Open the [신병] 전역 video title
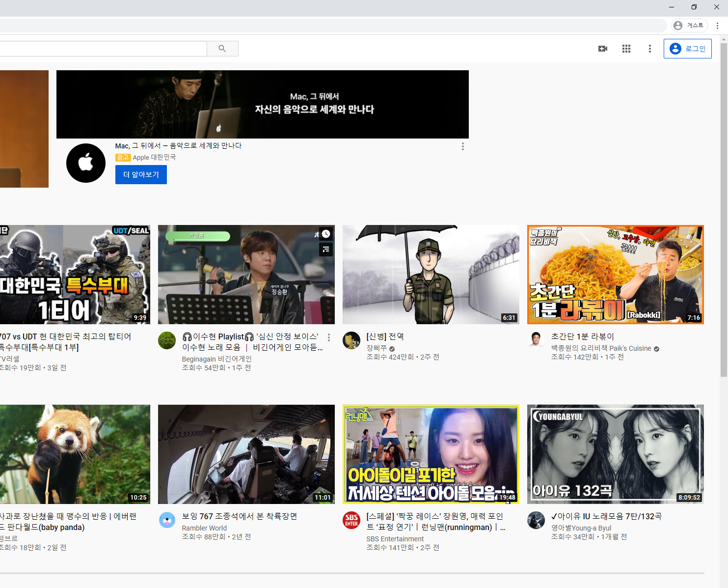 [x=385, y=336]
